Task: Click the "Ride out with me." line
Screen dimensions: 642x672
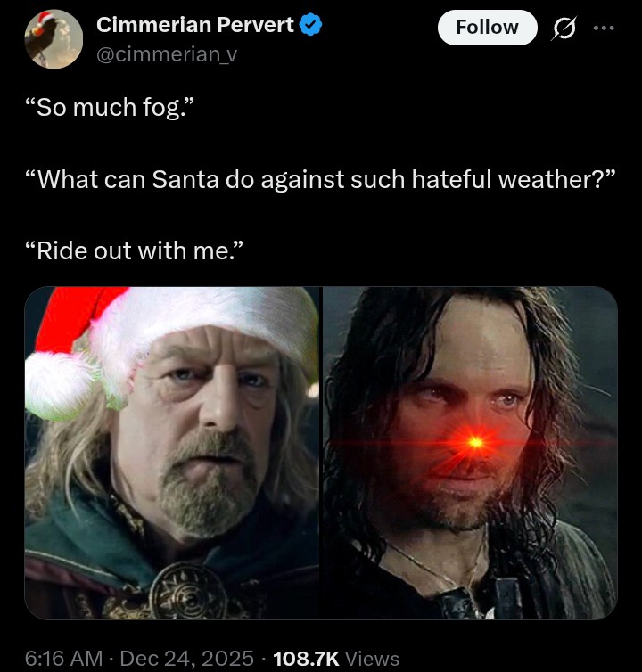Action: [x=135, y=250]
